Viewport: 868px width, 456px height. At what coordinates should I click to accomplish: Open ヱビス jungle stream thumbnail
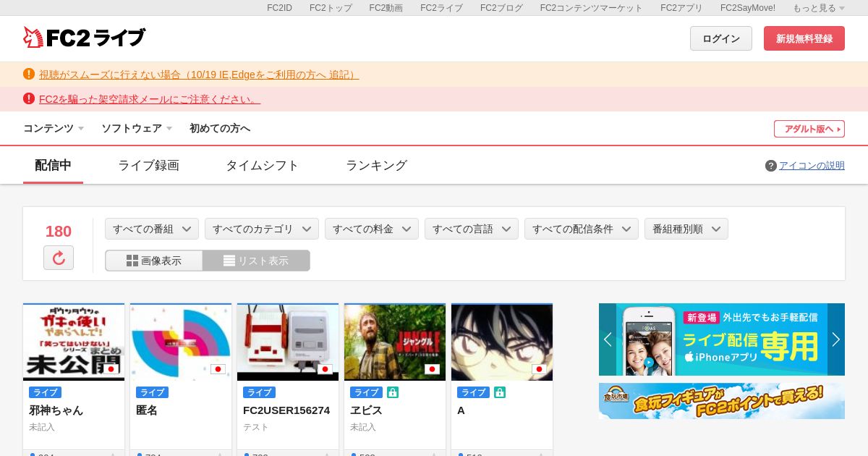395,342
